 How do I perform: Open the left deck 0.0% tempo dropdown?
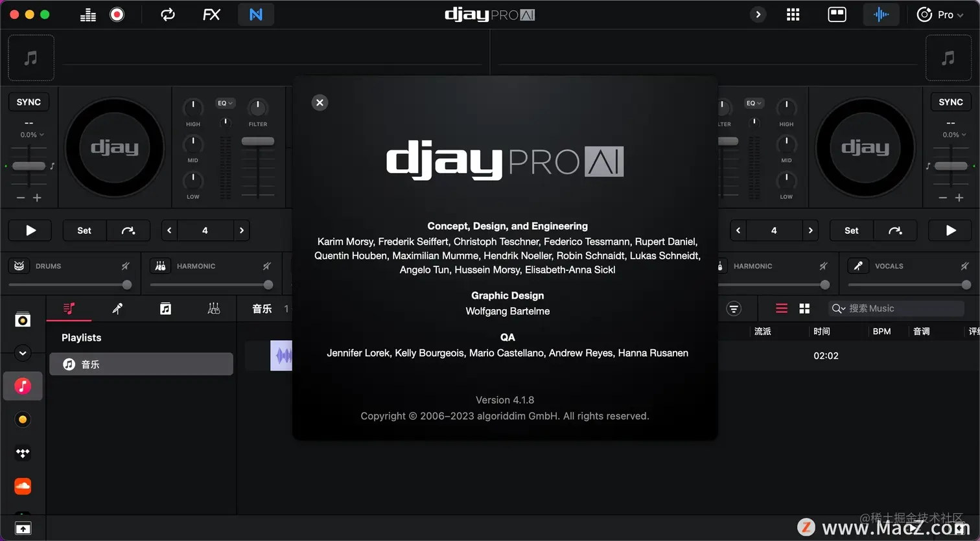tap(32, 135)
